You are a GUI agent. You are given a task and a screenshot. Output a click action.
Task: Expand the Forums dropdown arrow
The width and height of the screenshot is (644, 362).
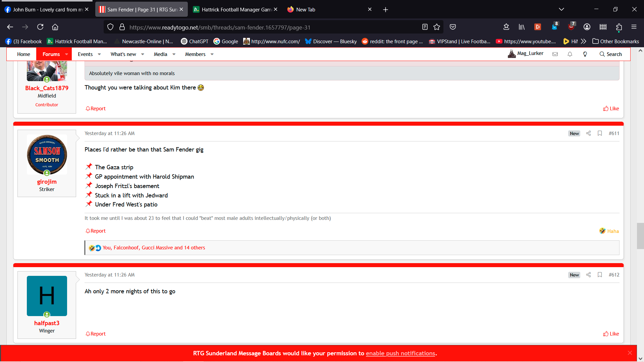point(66,54)
